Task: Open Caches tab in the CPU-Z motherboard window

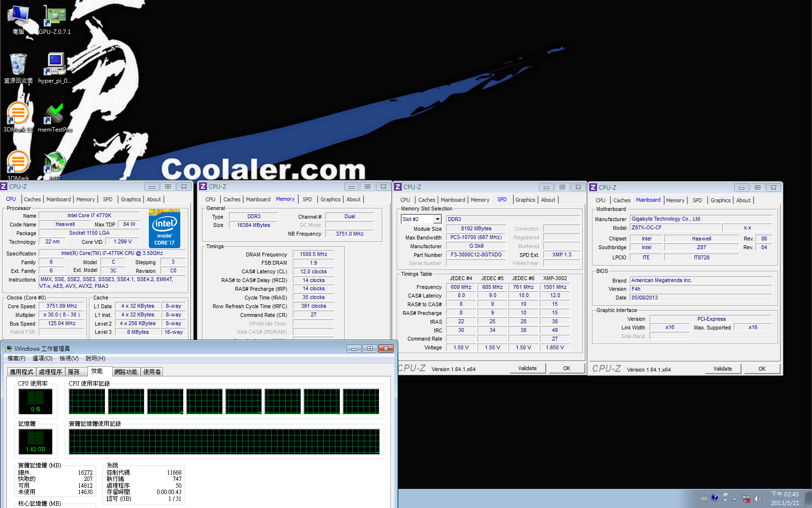Action: tap(622, 200)
